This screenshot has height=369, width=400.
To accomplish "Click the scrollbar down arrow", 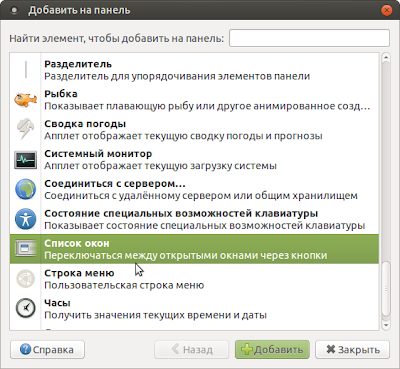I will 386,325.
